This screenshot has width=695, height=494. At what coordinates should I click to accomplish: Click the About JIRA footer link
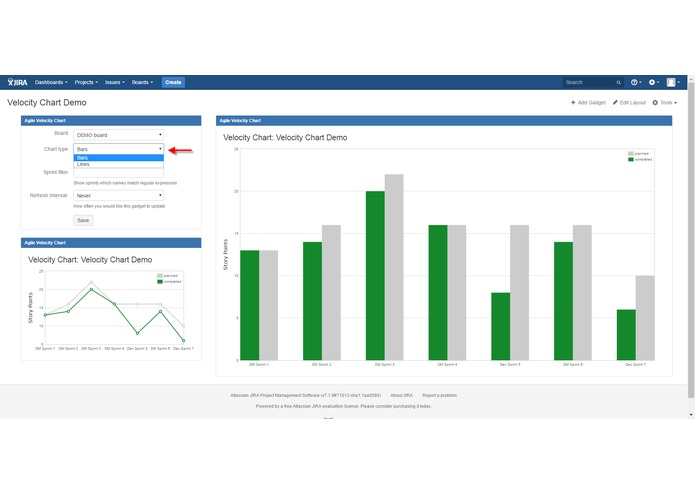(x=401, y=395)
